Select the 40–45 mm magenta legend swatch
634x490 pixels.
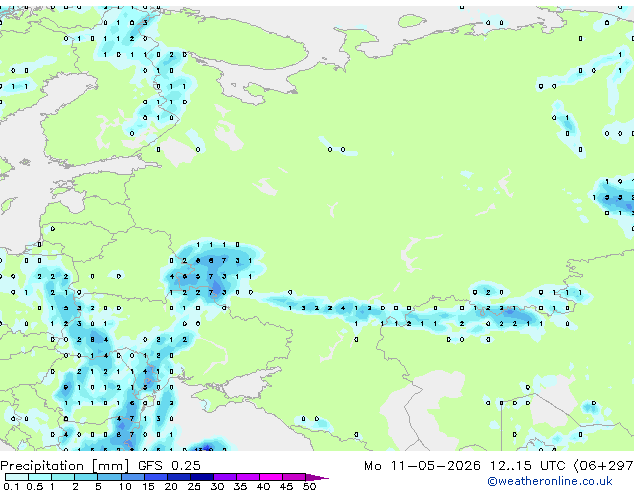tap(271, 477)
